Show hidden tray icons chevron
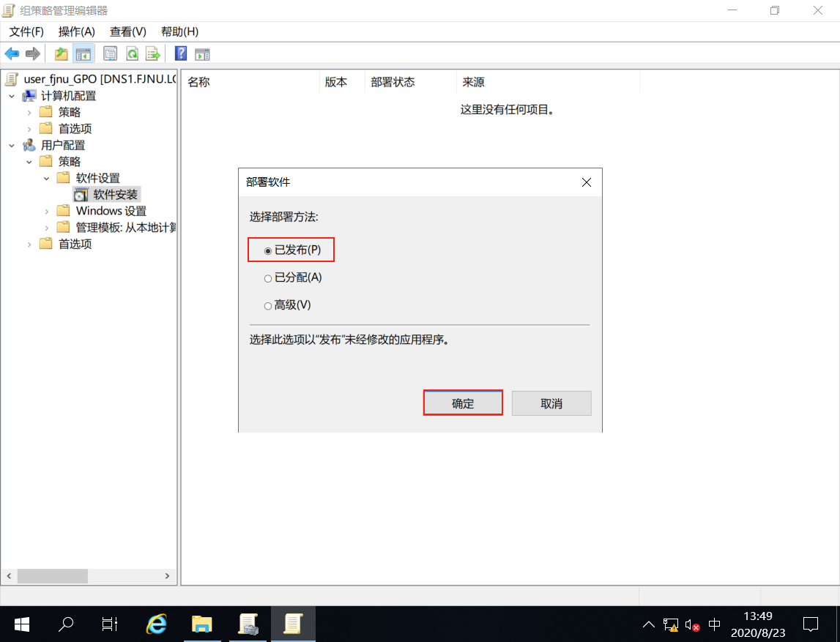The image size is (840, 642). (649, 625)
